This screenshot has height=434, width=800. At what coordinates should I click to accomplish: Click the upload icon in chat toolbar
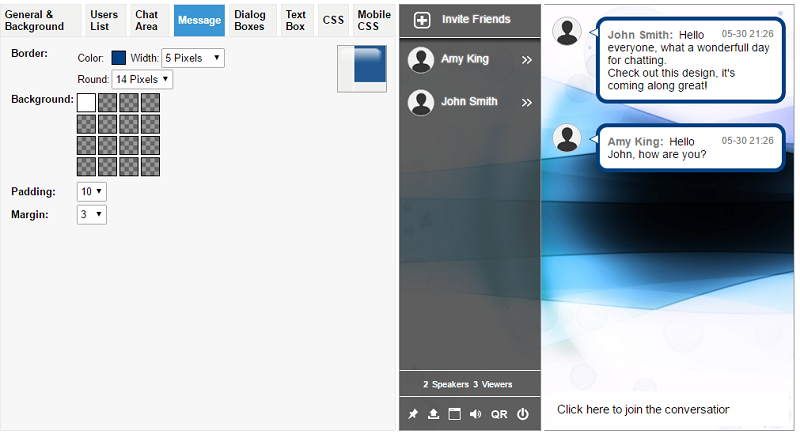tap(434, 414)
